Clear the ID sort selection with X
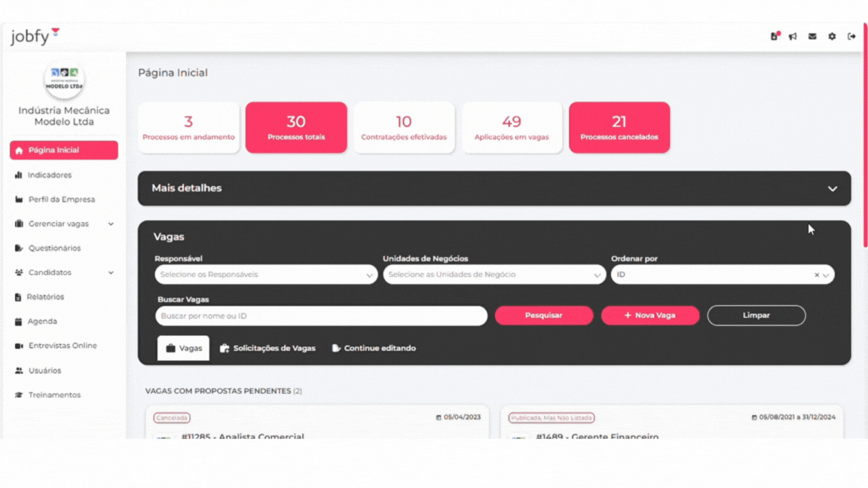Screen dimensions: 868x488 tap(817, 275)
